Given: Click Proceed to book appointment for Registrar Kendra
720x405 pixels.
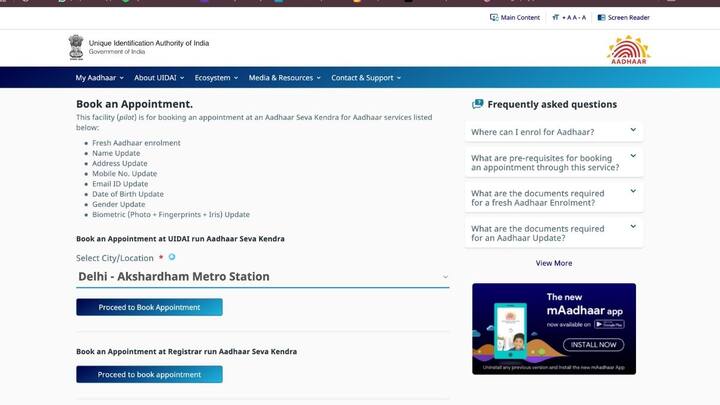Looking at the screenshot, I should 149,374.
